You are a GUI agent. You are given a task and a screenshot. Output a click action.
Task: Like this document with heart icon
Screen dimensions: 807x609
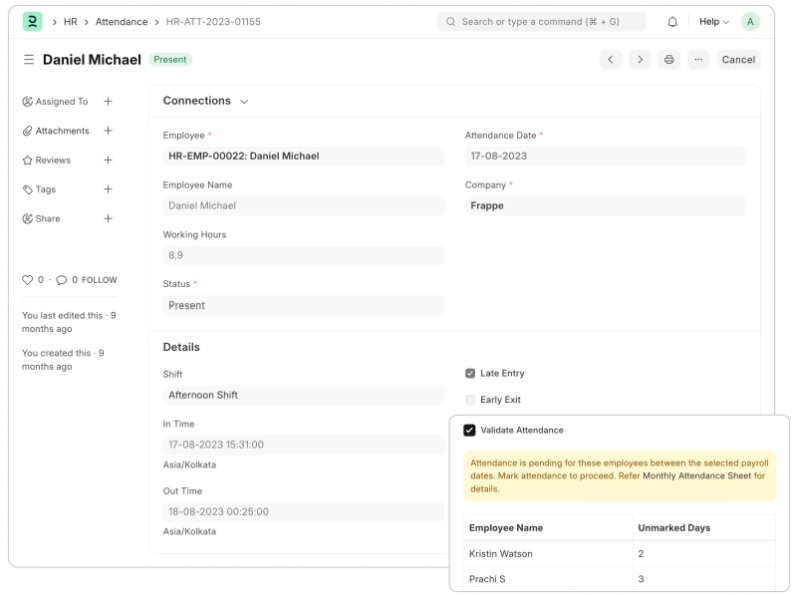[28, 280]
